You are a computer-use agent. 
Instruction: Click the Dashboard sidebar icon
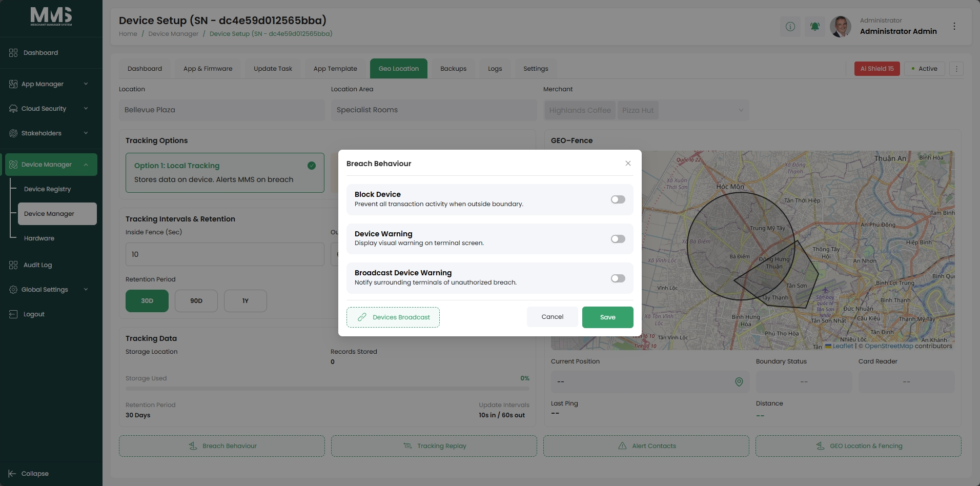13,53
